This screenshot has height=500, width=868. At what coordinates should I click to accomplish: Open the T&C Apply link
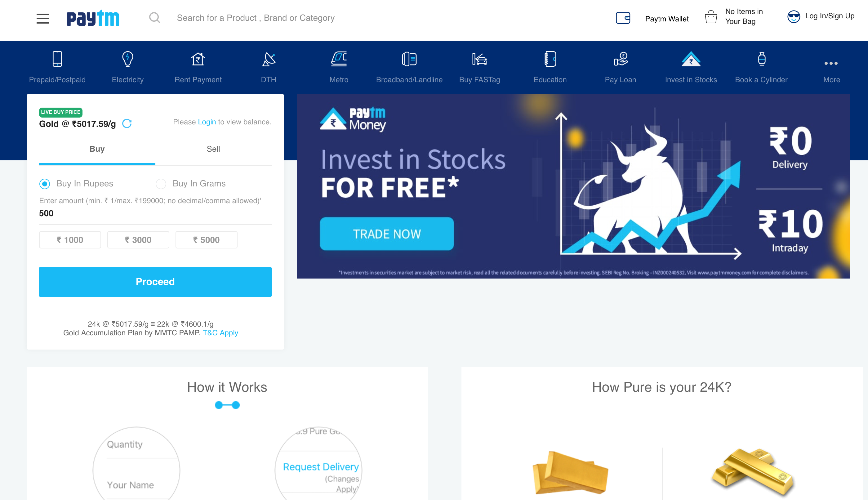coord(220,333)
